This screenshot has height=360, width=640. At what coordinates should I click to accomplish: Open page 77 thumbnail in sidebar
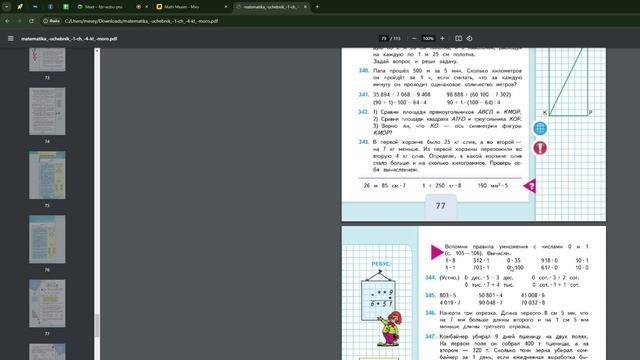pyautogui.click(x=47, y=303)
